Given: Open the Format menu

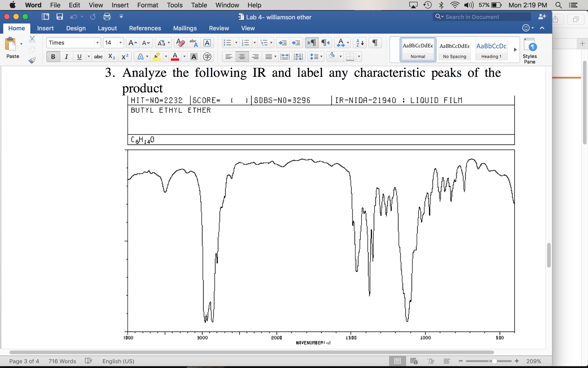Looking at the screenshot, I should 147,5.
